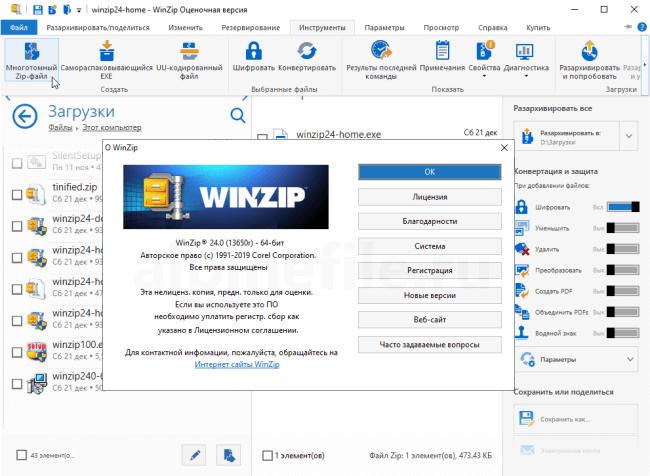Image resolution: width=650 pixels, height=476 pixels.
Task: Click the add-to-zip file icon button at bottom
Action: (x=228, y=455)
